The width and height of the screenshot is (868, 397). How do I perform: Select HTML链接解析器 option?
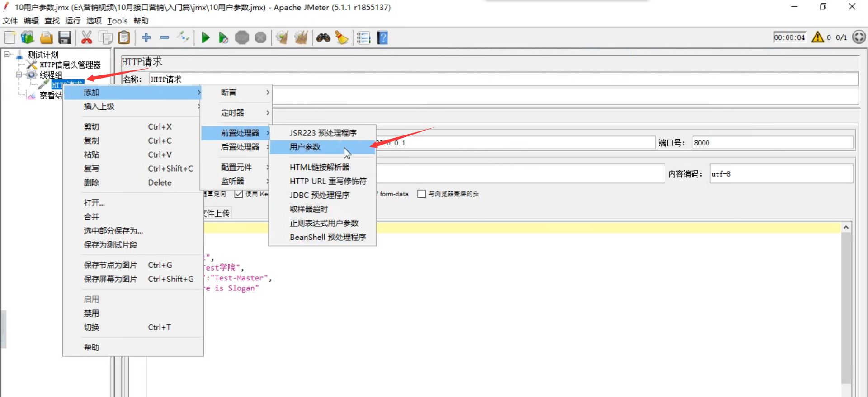click(322, 167)
